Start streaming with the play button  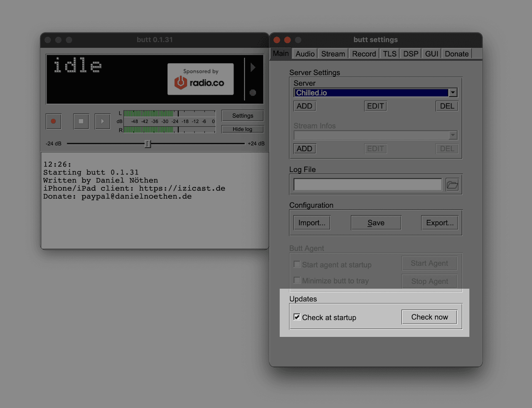102,121
